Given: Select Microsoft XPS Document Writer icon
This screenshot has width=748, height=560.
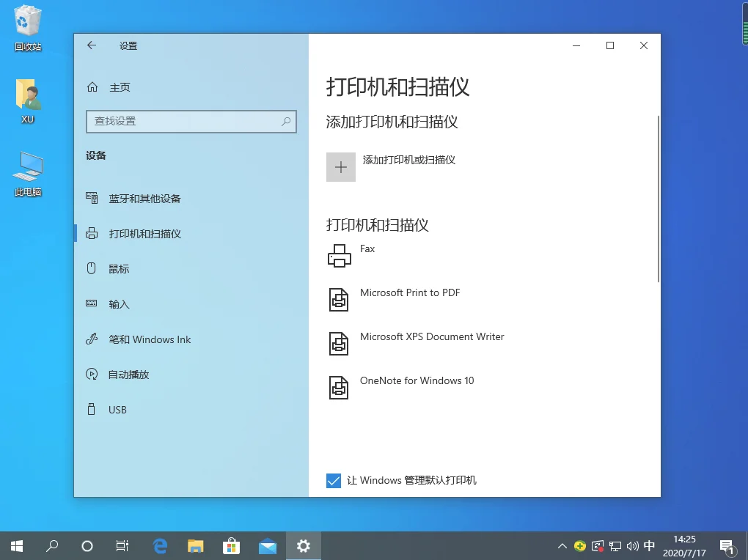Looking at the screenshot, I should tap(339, 344).
